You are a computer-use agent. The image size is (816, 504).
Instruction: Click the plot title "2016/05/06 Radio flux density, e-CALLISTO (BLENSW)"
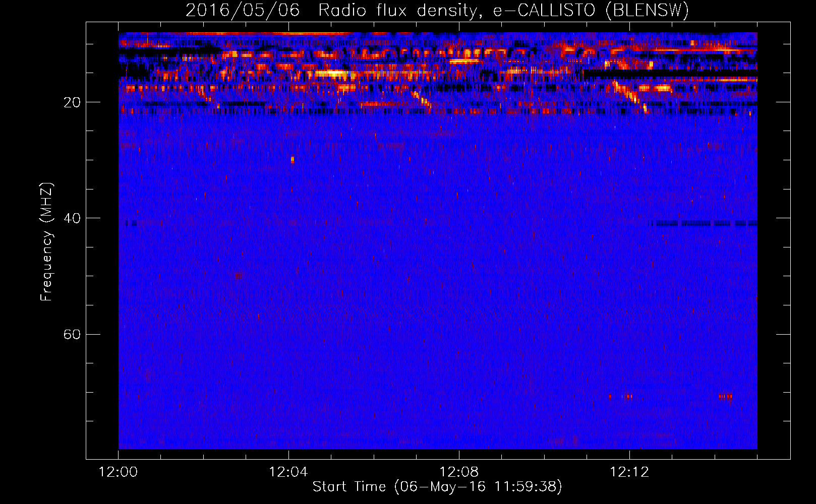pyautogui.click(x=437, y=11)
